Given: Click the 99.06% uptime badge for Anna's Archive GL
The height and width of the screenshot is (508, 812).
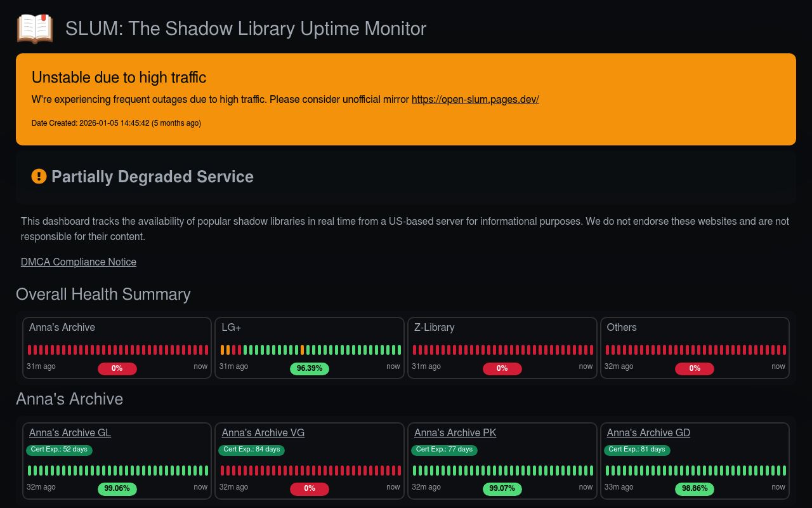Looking at the screenshot, I should coord(117,489).
